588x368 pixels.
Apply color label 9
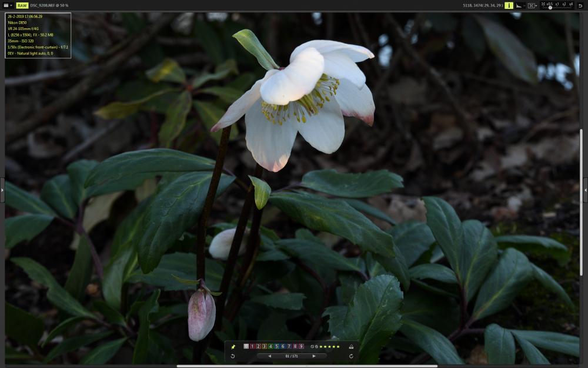(x=301, y=346)
